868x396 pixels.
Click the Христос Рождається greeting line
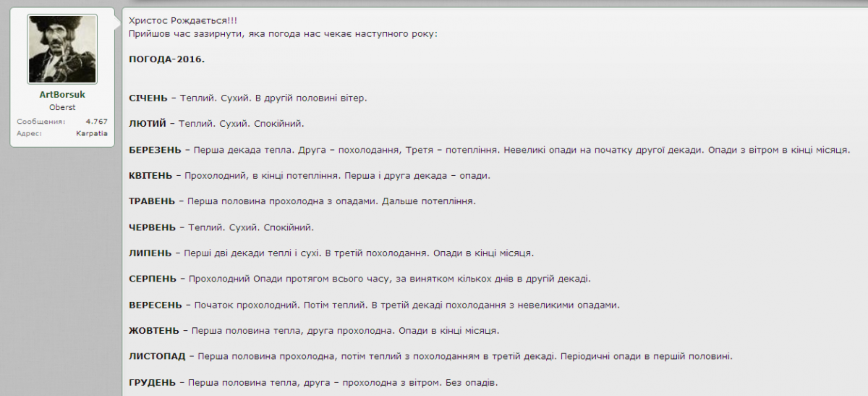point(182,21)
